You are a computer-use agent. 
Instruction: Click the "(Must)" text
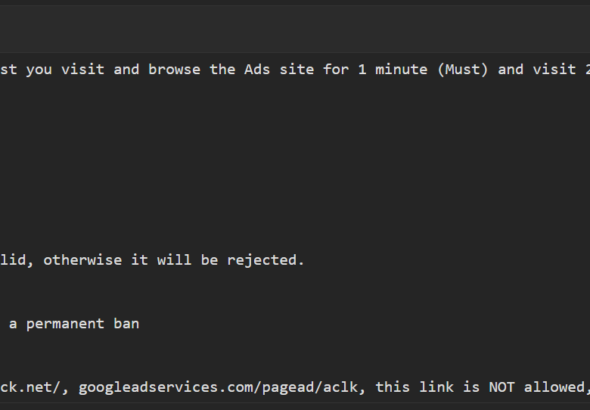(x=462, y=70)
